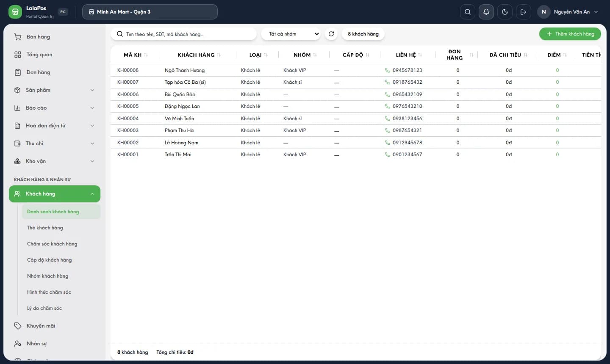Toggle dark mode moon icon
Viewport: 610px width, 364px height.
click(505, 12)
